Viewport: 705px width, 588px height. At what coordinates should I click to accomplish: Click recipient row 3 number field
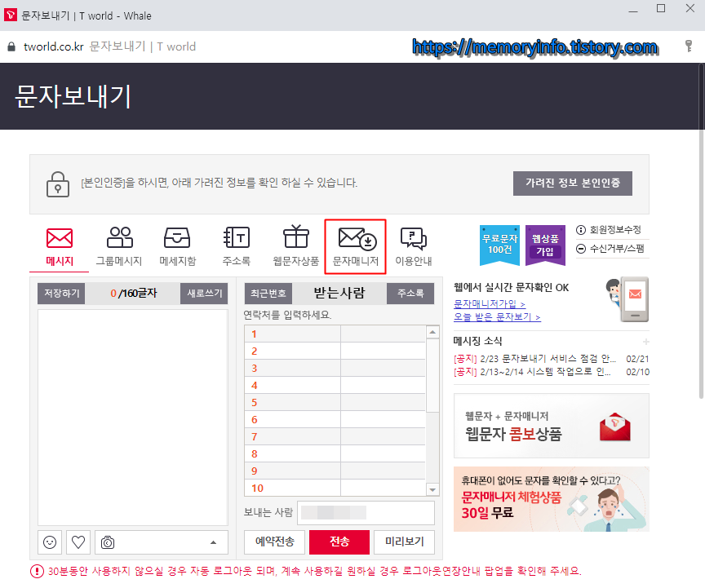[x=292, y=368]
